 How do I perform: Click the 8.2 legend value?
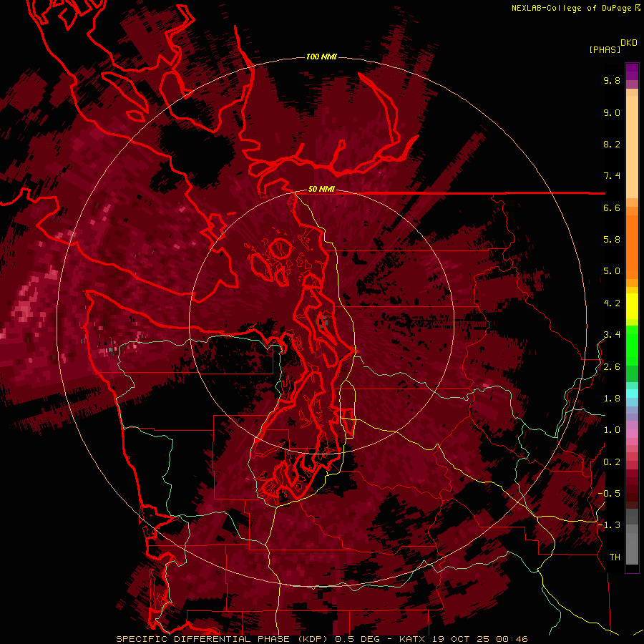[x=612, y=144]
